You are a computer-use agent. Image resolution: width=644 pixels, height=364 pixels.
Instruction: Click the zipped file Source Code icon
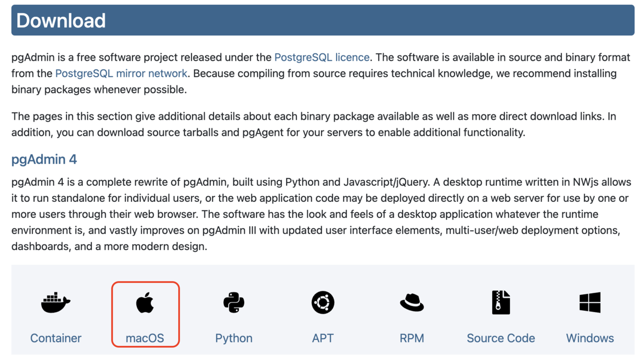click(x=501, y=302)
